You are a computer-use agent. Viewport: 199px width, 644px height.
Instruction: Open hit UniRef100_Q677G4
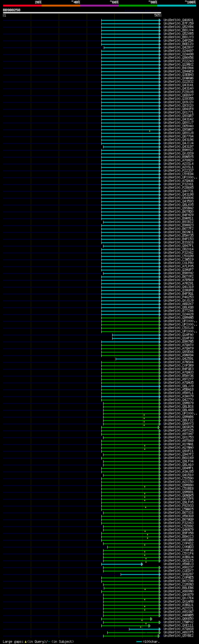(x=178, y=136)
